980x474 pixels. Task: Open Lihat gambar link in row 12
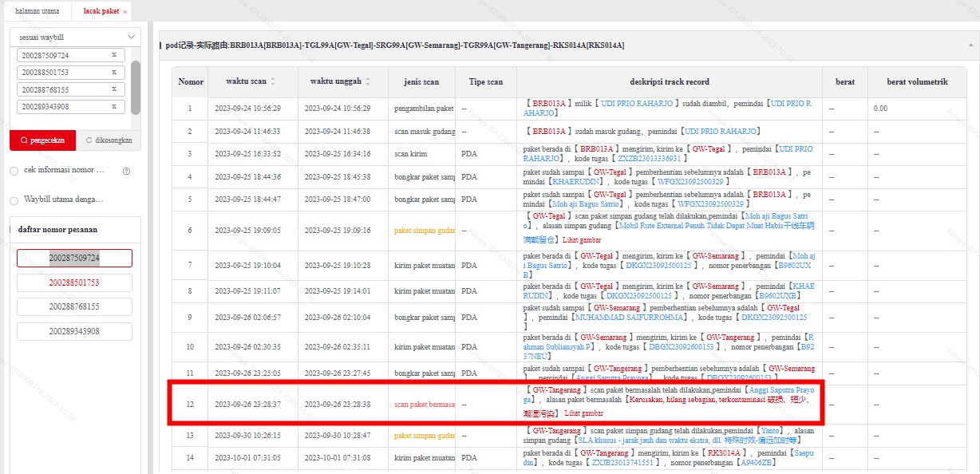click(584, 413)
